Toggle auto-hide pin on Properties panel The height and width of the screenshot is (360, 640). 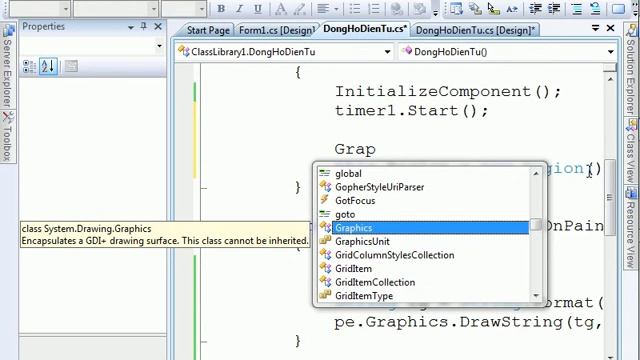[x=144, y=27]
